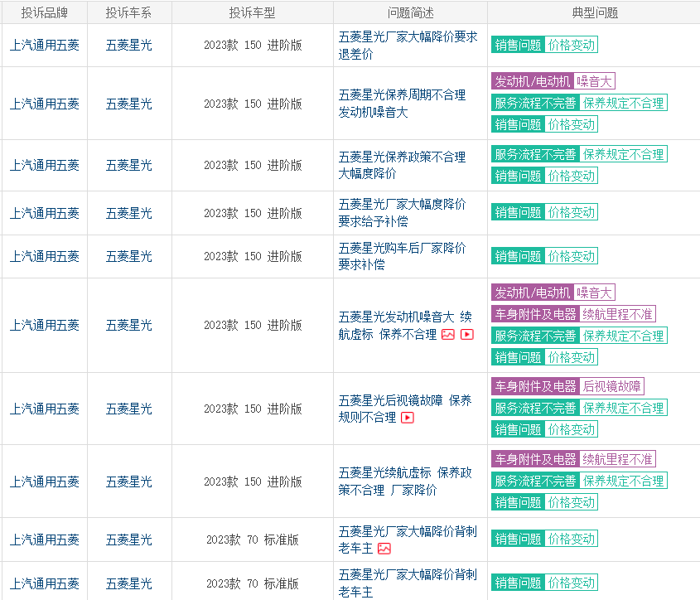
Task: Click 投诉品牌 column header
Action: pyautogui.click(x=44, y=13)
